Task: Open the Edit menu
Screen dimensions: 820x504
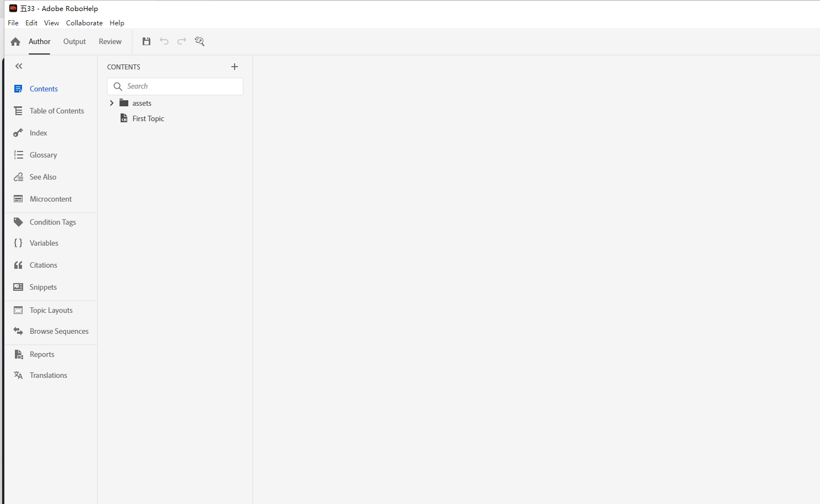Action: pyautogui.click(x=31, y=23)
